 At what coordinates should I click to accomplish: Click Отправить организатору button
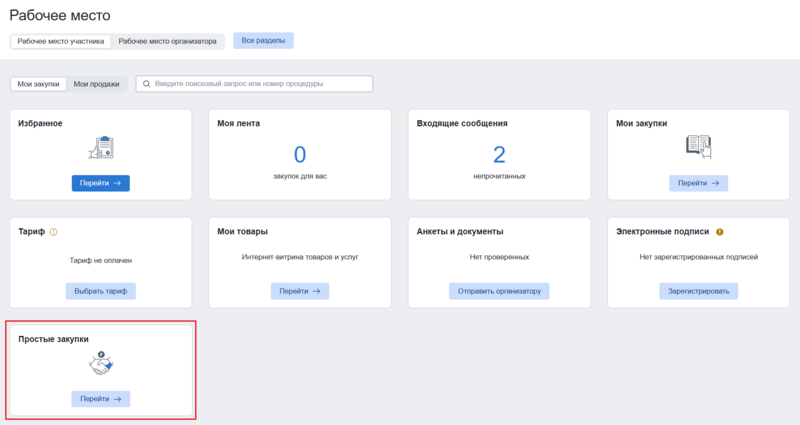[x=499, y=291]
